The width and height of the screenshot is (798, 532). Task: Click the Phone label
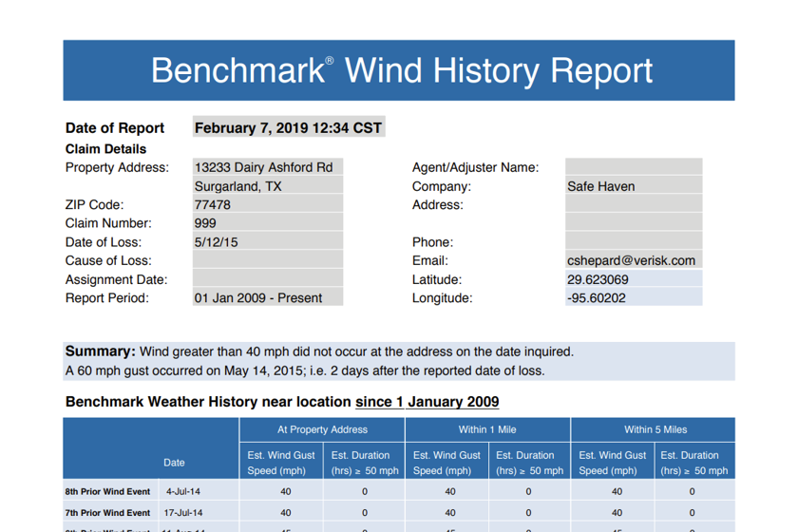(x=432, y=242)
